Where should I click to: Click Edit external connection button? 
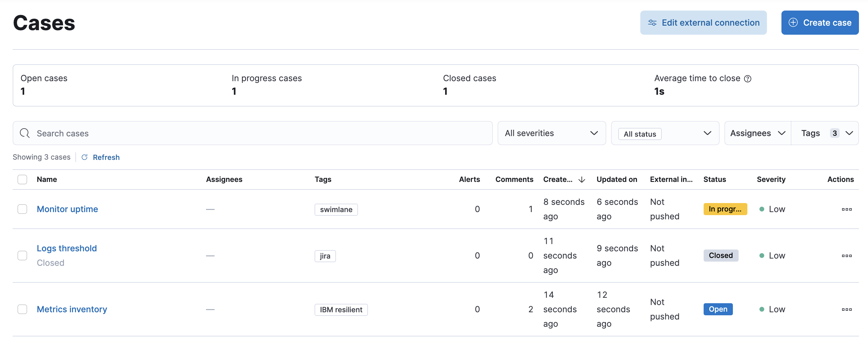coord(703,23)
